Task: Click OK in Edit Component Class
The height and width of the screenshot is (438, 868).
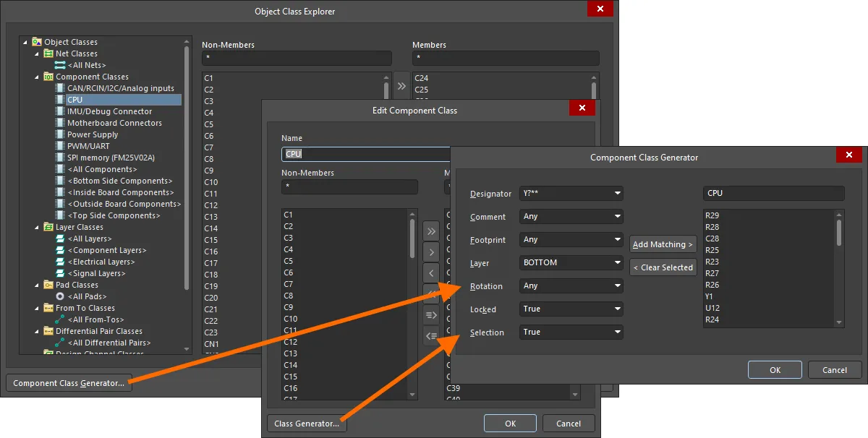Action: (x=510, y=424)
